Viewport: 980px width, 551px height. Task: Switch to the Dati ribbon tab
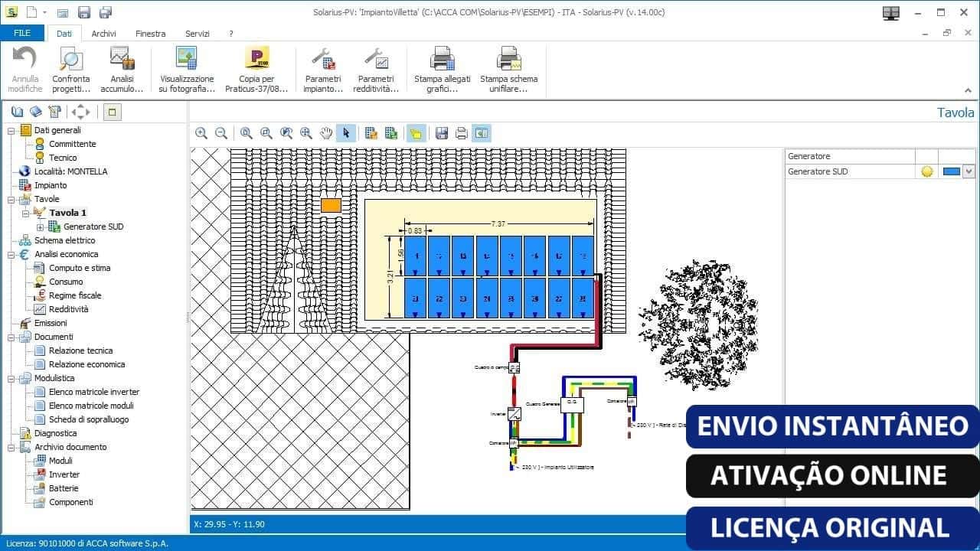(x=64, y=33)
